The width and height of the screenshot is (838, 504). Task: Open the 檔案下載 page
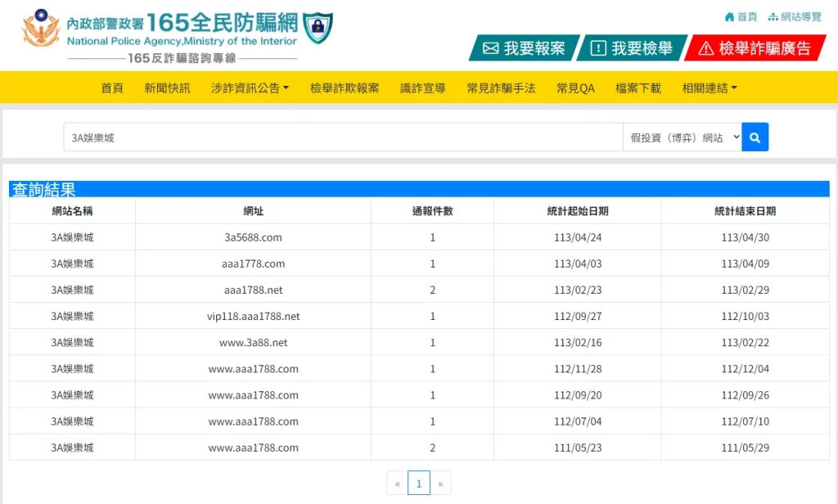(638, 88)
